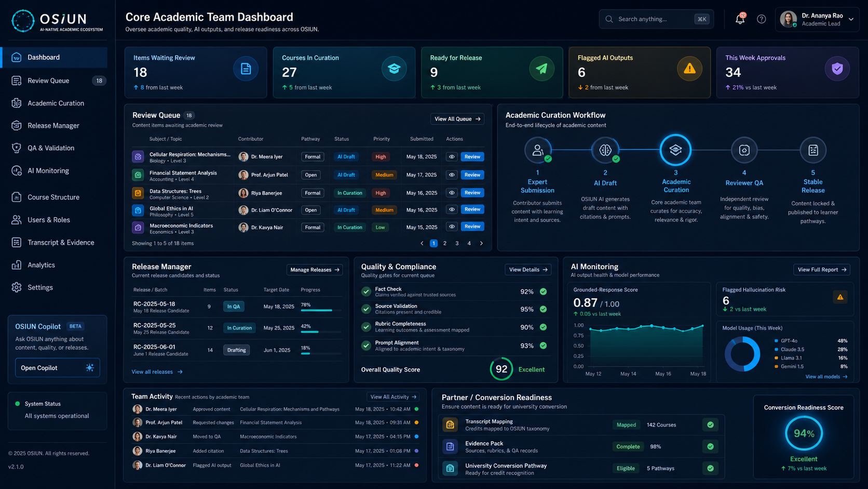Click the Macroeconomic Indicators subject icon
The height and width of the screenshot is (489, 868).
[x=138, y=228]
